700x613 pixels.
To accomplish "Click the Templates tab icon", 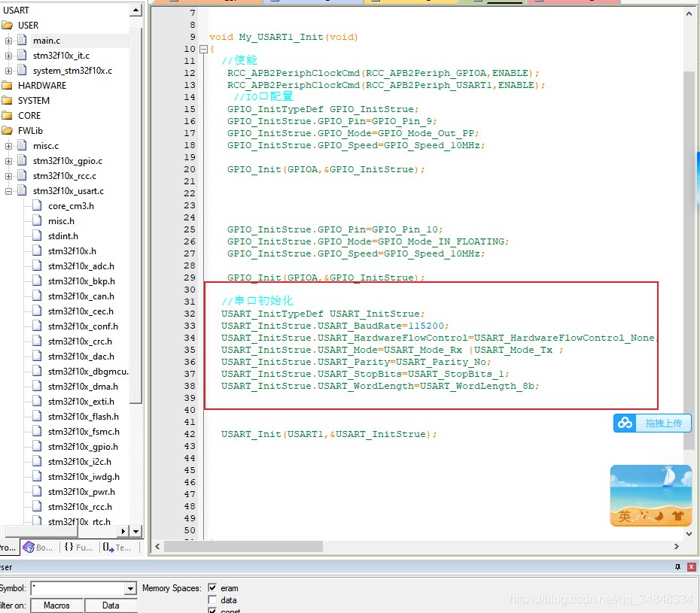I will pyautogui.click(x=108, y=547).
